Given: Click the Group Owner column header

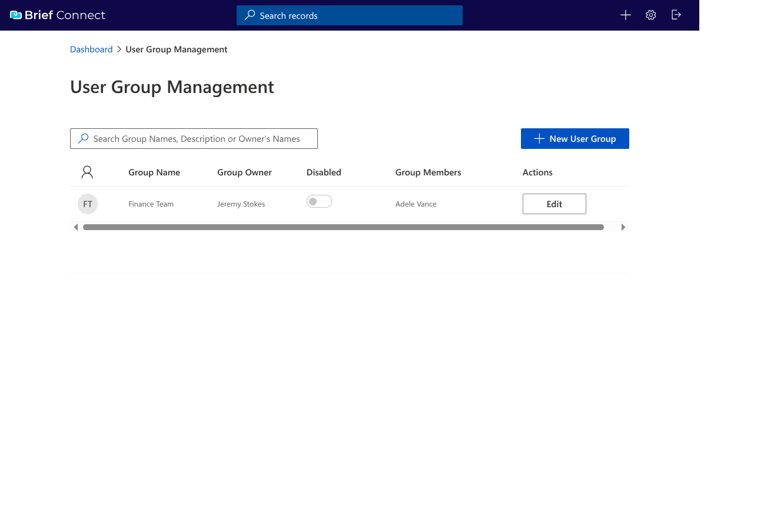Looking at the screenshot, I should pos(244,172).
